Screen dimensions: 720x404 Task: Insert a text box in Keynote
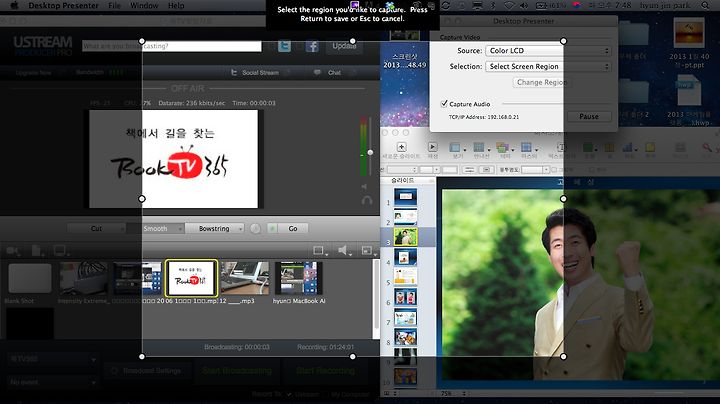(x=561, y=147)
